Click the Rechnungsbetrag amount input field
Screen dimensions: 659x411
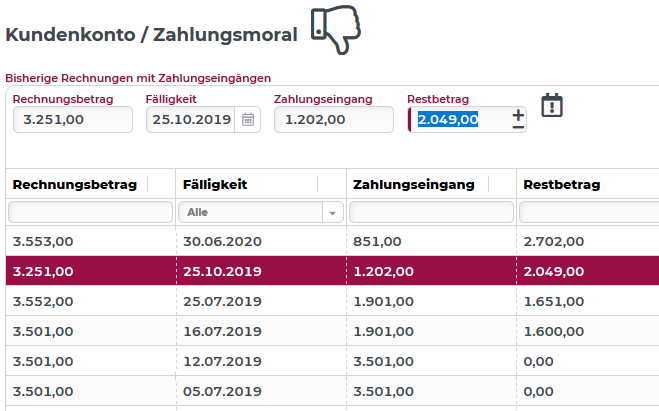tap(72, 120)
